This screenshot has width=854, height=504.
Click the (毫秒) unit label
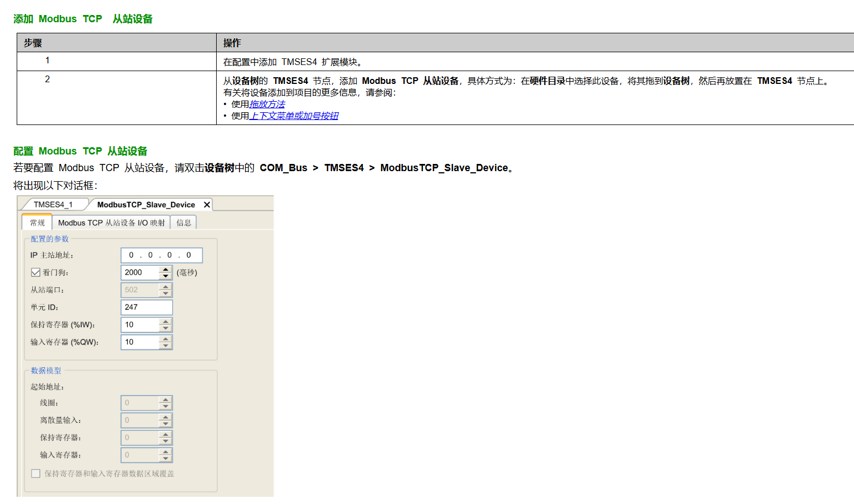[187, 272]
